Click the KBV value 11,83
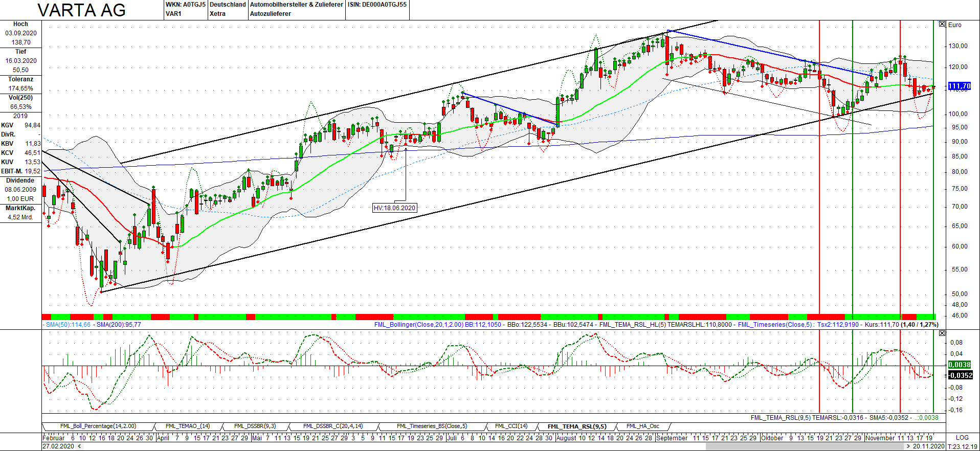 tap(33, 144)
